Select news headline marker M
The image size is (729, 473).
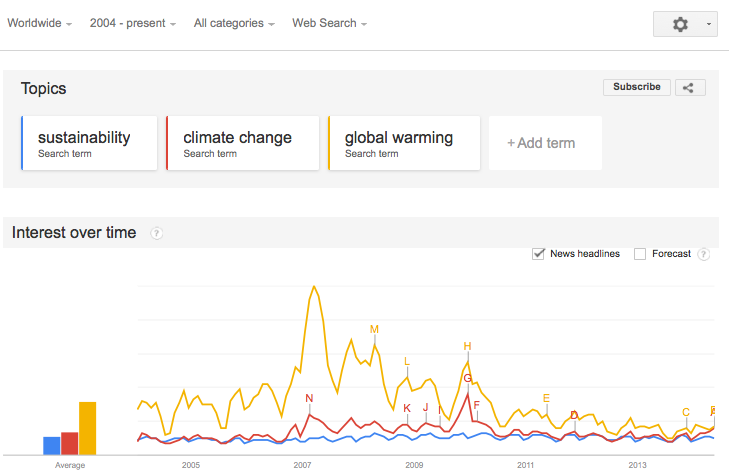(374, 329)
